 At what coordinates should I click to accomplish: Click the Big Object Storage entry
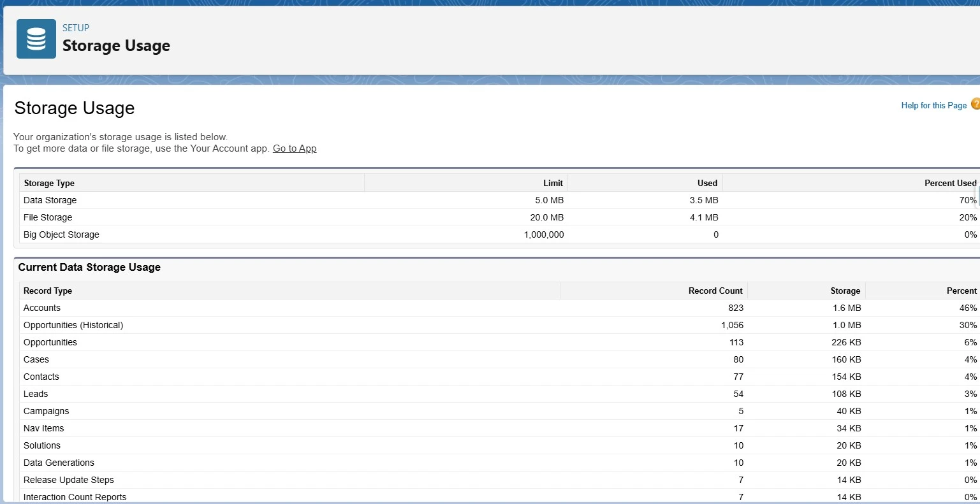tap(61, 234)
